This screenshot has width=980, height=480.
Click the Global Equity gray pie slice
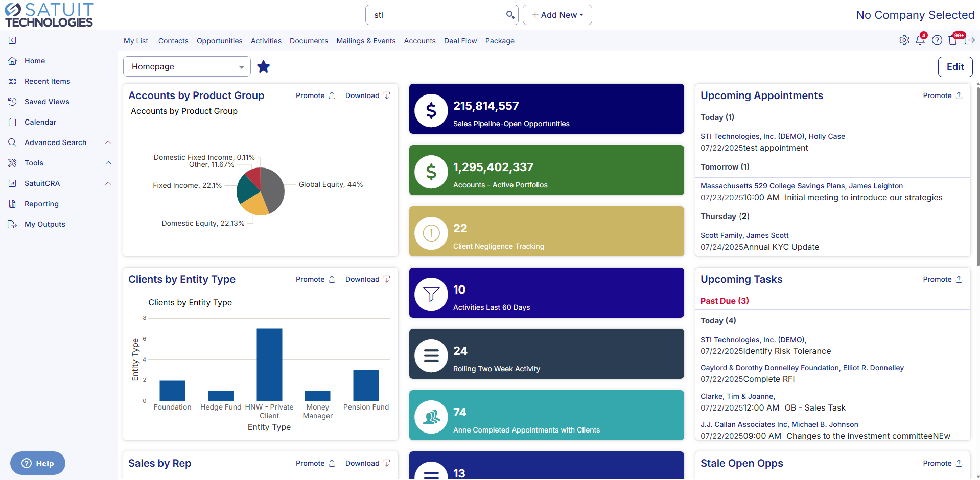(273, 190)
